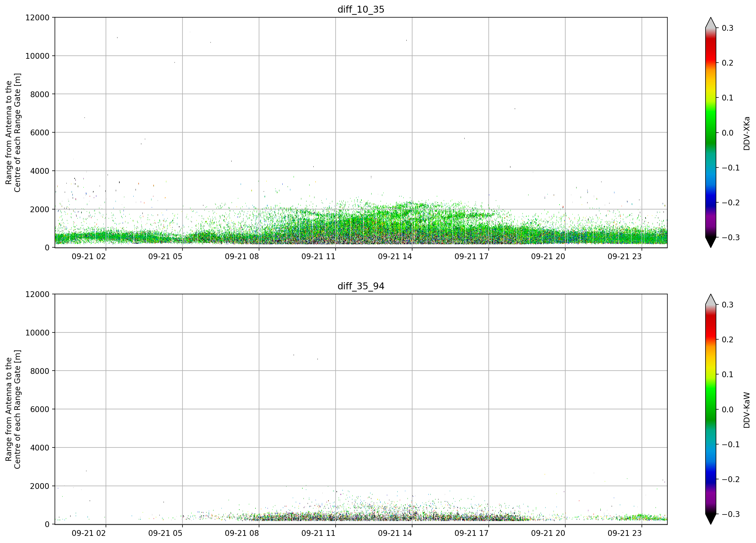Click the 0.1 tick on the DDV-XKa colorbar
This screenshot has width=756, height=543.
coord(727,98)
